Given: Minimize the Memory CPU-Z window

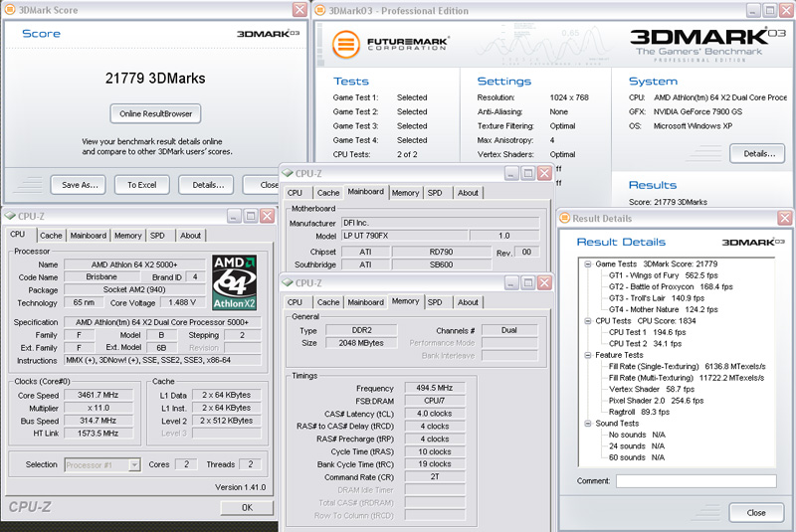Looking at the screenshot, I should coord(511,283).
